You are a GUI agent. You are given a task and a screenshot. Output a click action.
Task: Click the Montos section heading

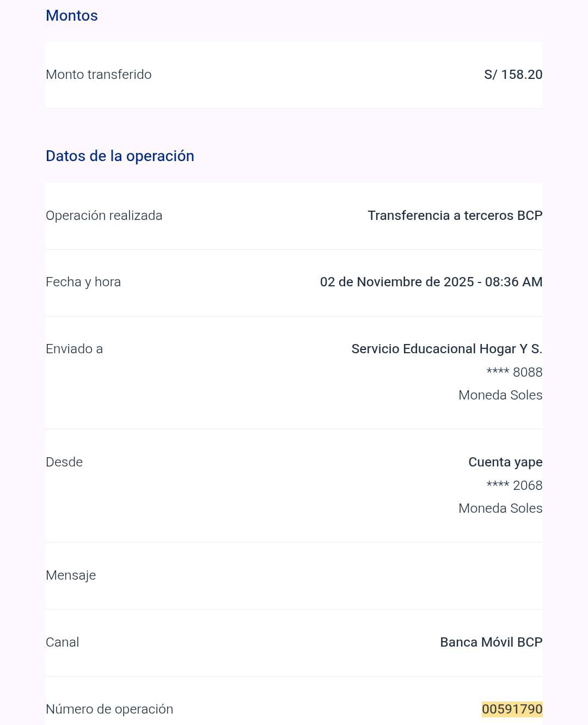(x=72, y=16)
